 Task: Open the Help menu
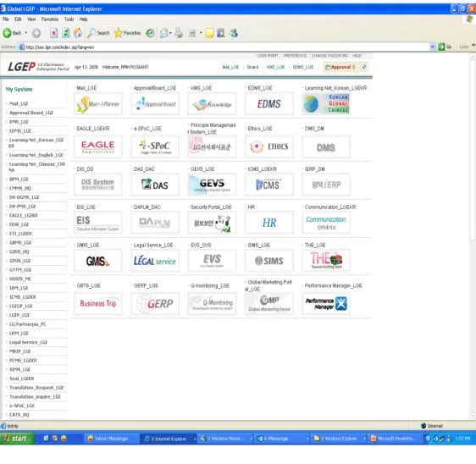84,19
